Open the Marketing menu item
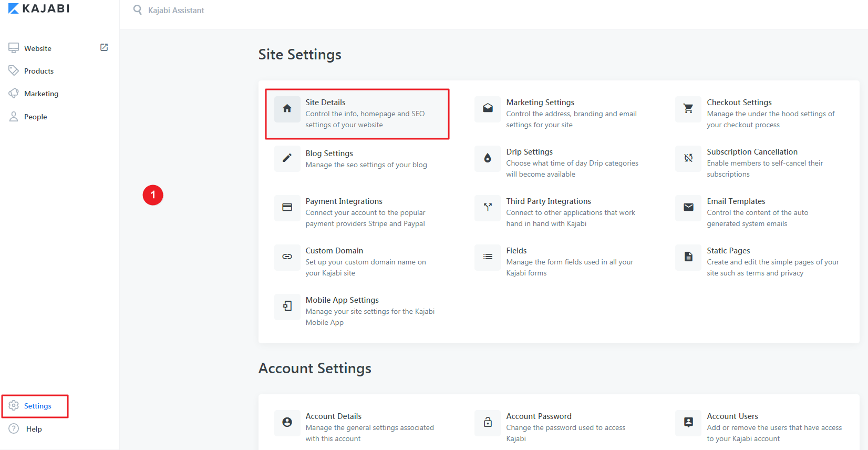The width and height of the screenshot is (868, 450). click(42, 94)
